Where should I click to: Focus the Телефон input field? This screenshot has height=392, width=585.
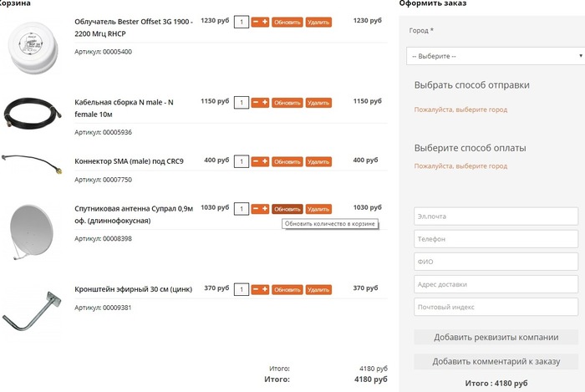click(x=496, y=239)
